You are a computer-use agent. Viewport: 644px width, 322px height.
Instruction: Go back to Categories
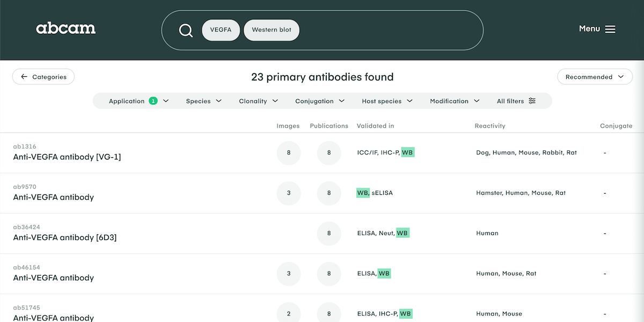tap(43, 77)
